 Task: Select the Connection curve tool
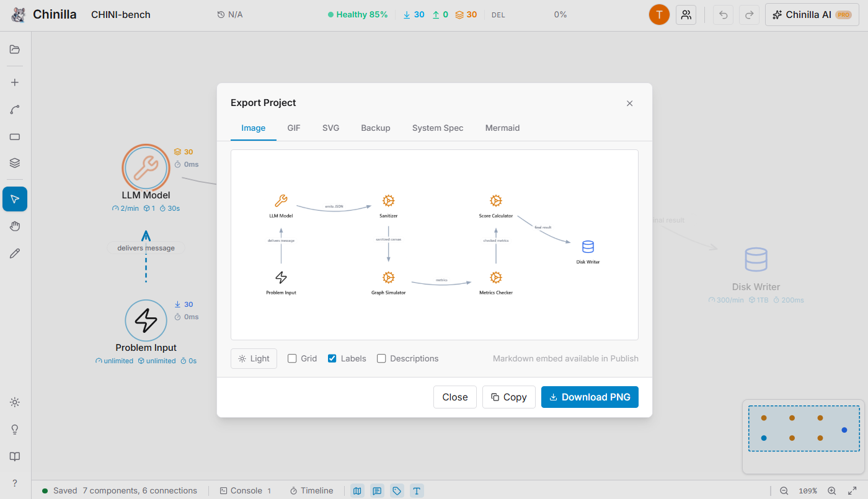tap(15, 109)
